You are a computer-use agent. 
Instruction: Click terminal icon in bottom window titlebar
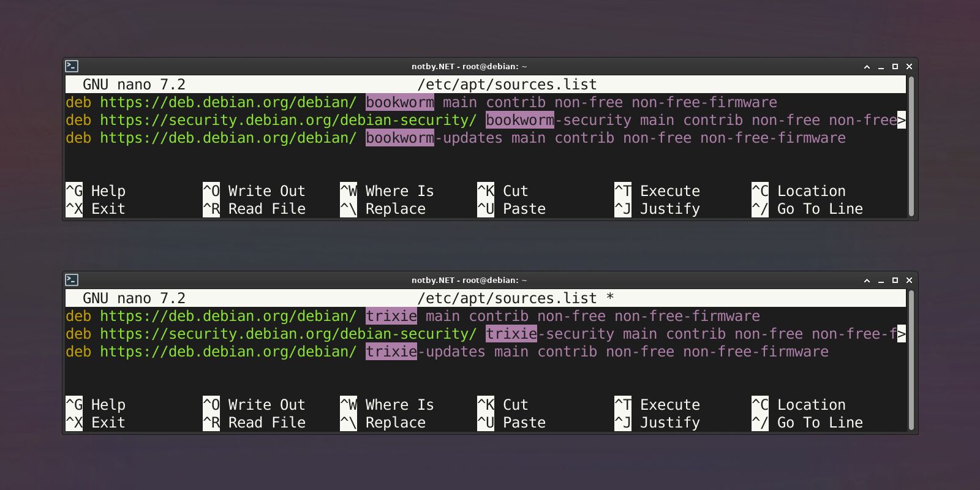[x=72, y=280]
